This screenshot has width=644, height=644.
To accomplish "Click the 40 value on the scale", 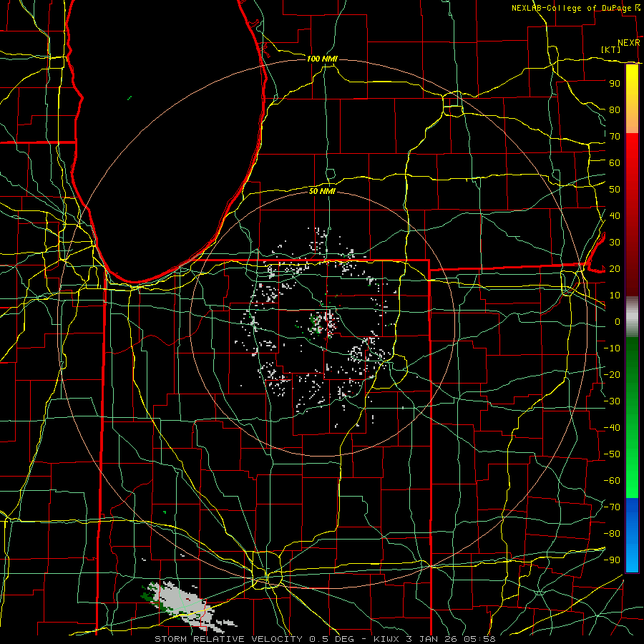I will coord(615,216).
